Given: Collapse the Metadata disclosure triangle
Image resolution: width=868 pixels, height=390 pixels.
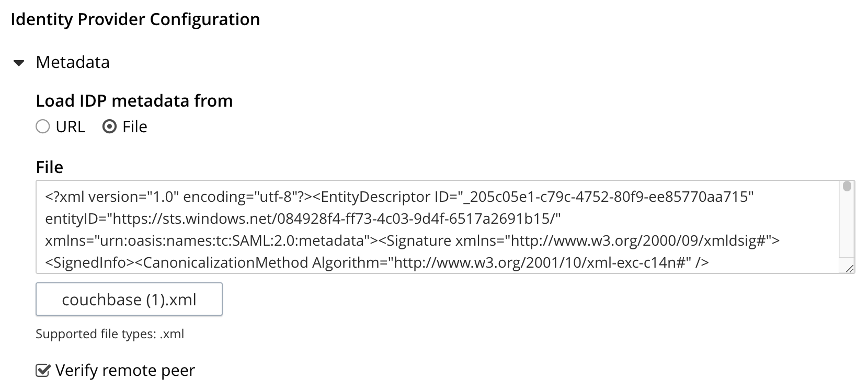Looking at the screenshot, I should pos(19,63).
